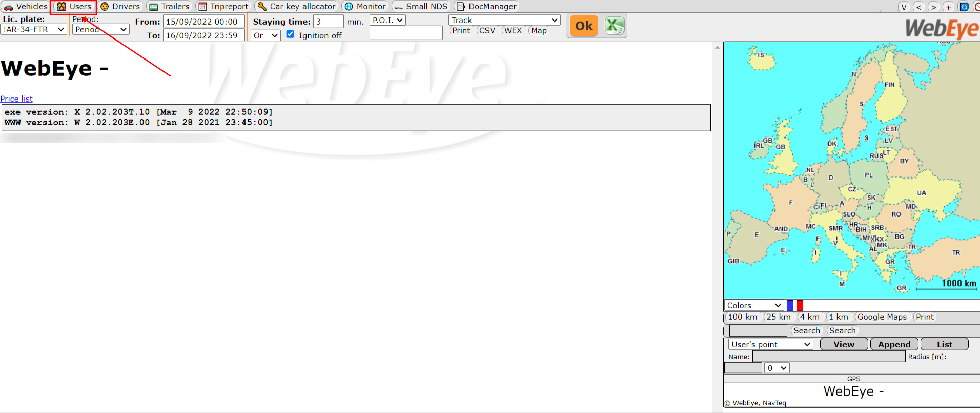
Task: Click the V round toolbar button
Action: coord(904,7)
